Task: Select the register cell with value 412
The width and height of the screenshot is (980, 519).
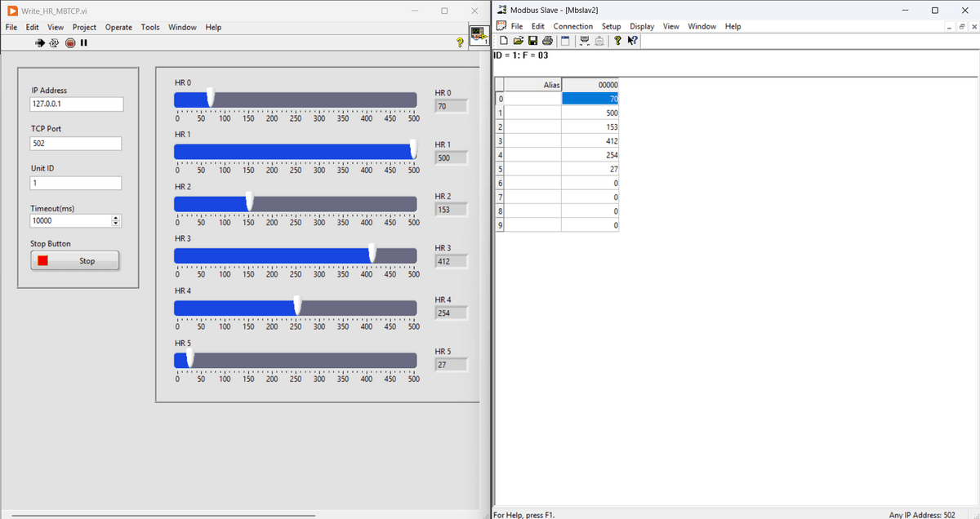Action: click(x=590, y=140)
